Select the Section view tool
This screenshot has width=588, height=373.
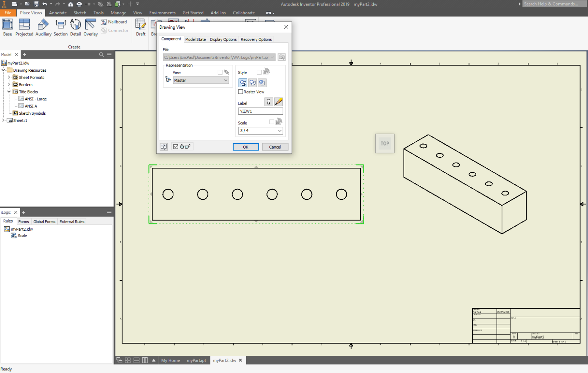click(x=61, y=26)
